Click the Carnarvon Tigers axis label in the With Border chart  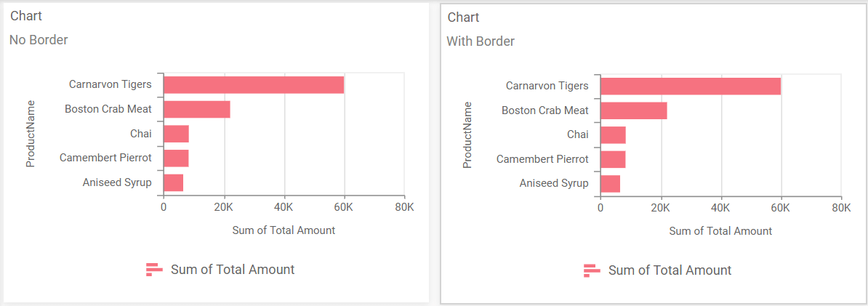click(x=547, y=86)
